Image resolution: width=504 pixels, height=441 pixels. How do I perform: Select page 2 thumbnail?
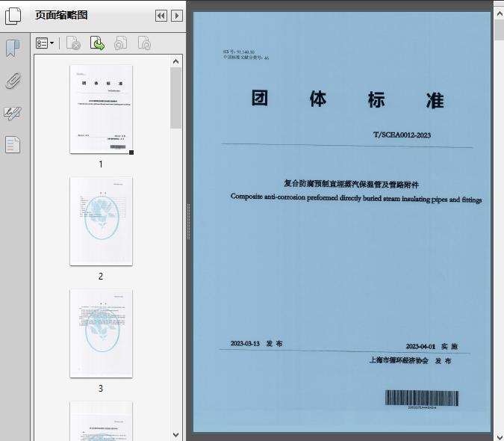click(101, 221)
